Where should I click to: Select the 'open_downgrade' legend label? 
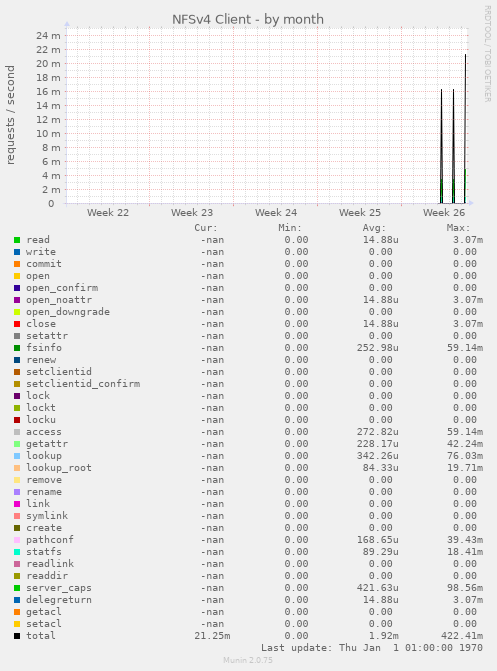tap(68, 312)
